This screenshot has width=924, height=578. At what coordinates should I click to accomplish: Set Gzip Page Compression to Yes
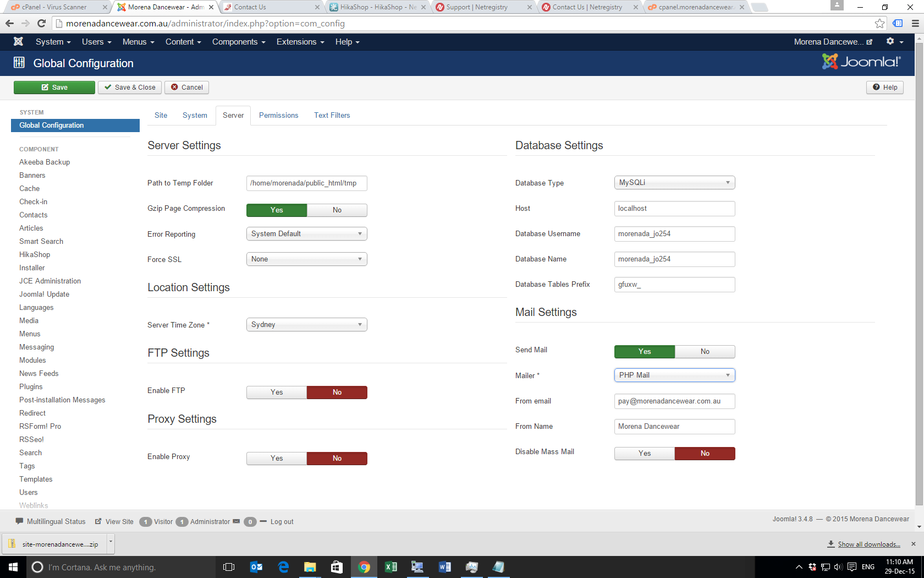click(x=277, y=210)
